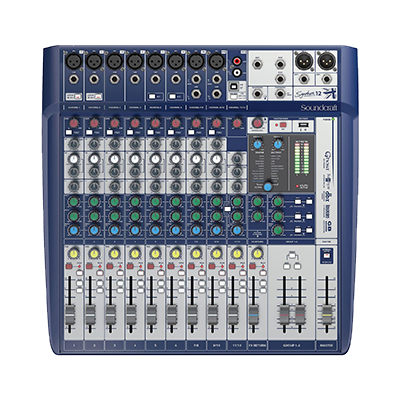The height and width of the screenshot is (400, 400).
Task: Toggle the white switch under channel 5 line jack
Action: (153, 97)
